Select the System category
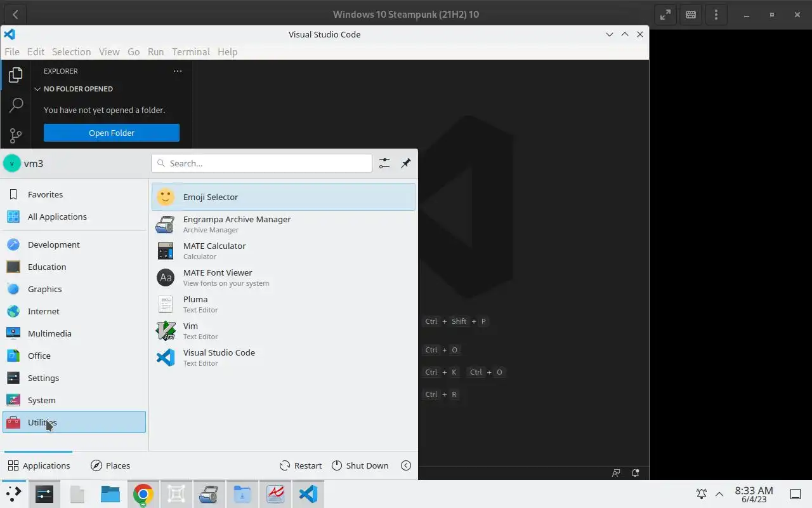812x508 pixels. [74, 400]
